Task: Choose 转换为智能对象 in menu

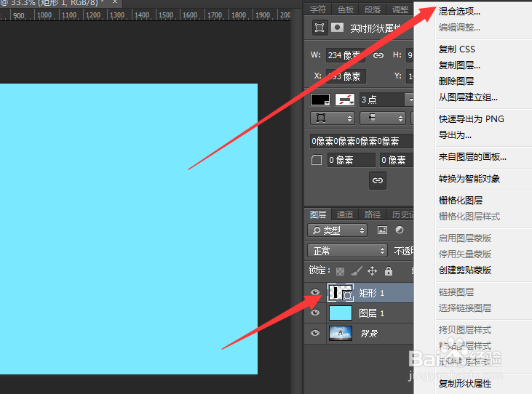Action: click(469, 178)
